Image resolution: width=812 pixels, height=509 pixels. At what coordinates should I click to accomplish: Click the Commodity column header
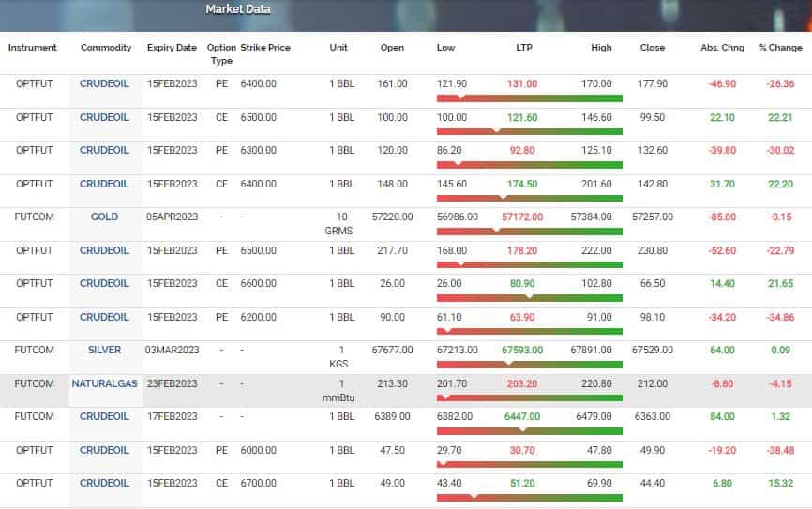coord(106,48)
